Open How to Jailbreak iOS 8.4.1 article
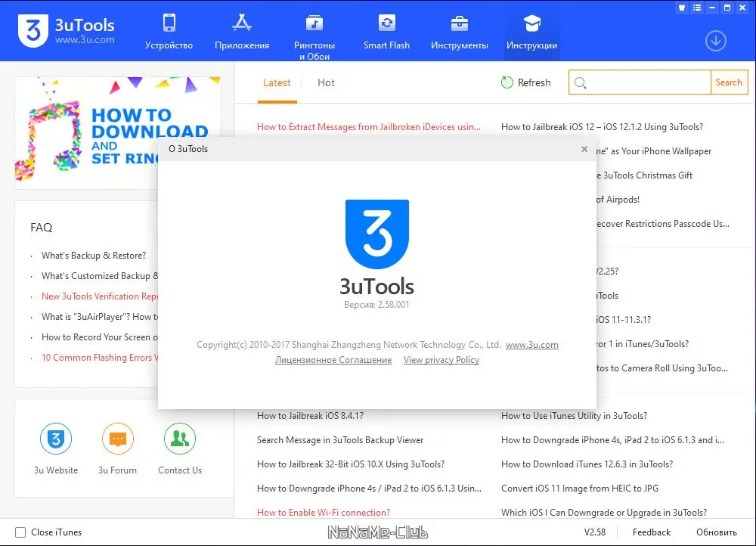The height and width of the screenshot is (546, 756). pos(310,416)
